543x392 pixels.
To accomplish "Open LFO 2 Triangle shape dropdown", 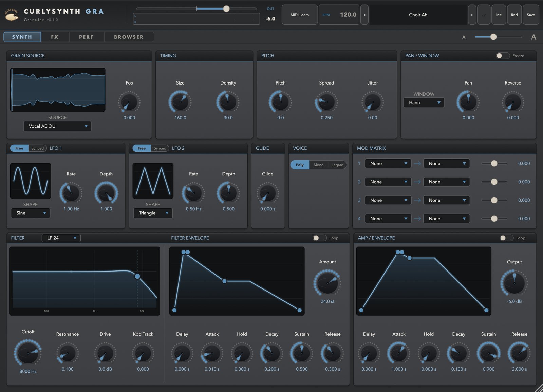I will [153, 213].
